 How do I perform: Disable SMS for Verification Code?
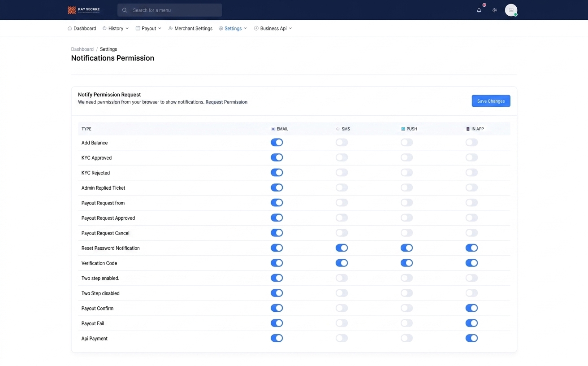pos(342,263)
